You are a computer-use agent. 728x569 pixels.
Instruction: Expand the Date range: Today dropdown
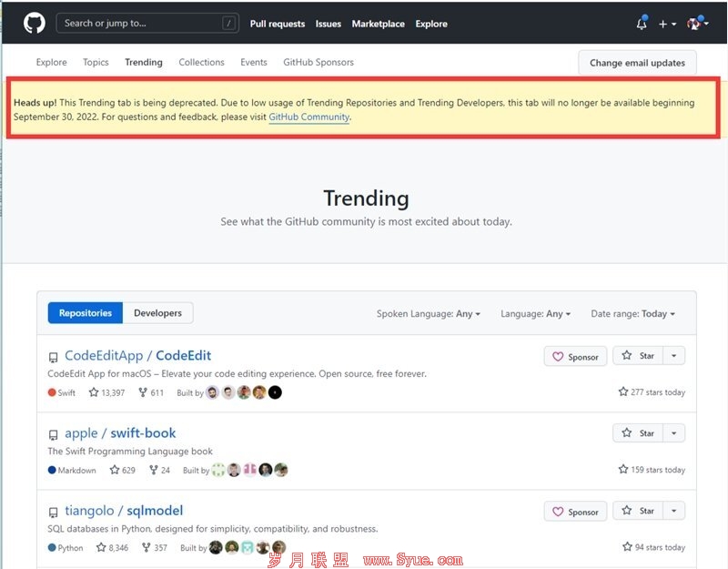pos(632,314)
